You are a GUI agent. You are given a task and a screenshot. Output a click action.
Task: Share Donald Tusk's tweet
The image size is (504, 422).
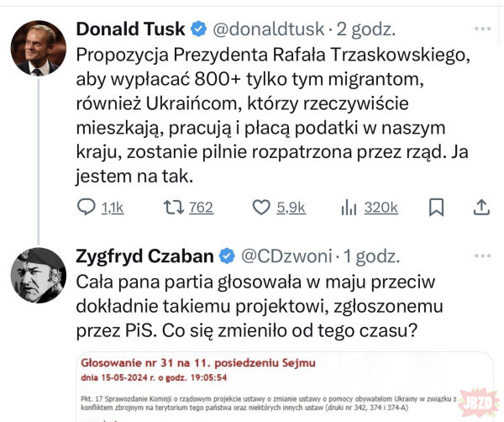481,207
